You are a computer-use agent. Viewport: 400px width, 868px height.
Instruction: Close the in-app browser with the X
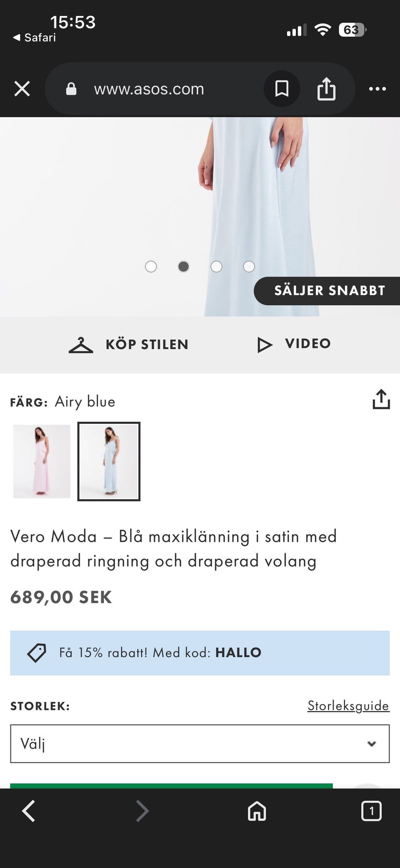[22, 89]
